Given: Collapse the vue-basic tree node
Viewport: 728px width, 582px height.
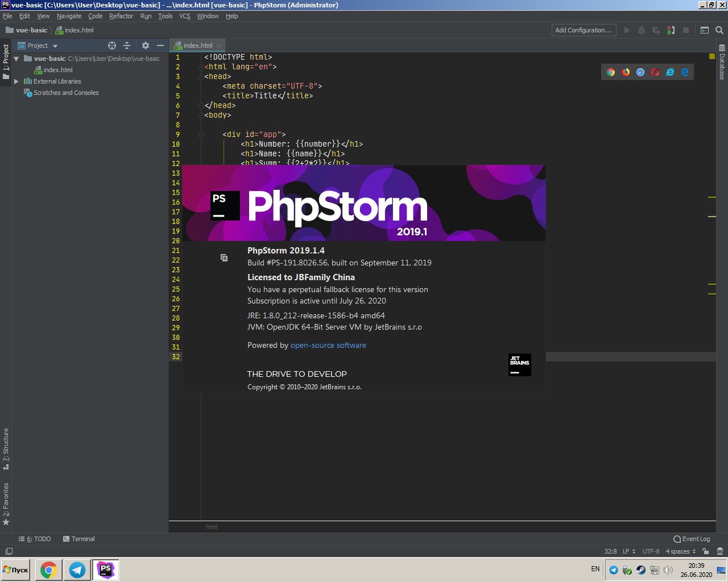Looking at the screenshot, I should [16, 59].
